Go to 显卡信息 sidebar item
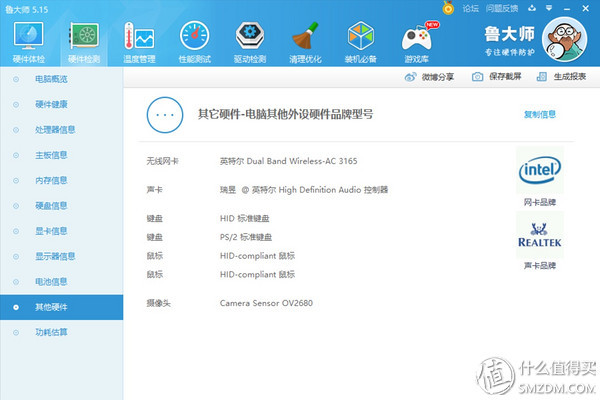This screenshot has height=400, width=600. pyautogui.click(x=52, y=231)
